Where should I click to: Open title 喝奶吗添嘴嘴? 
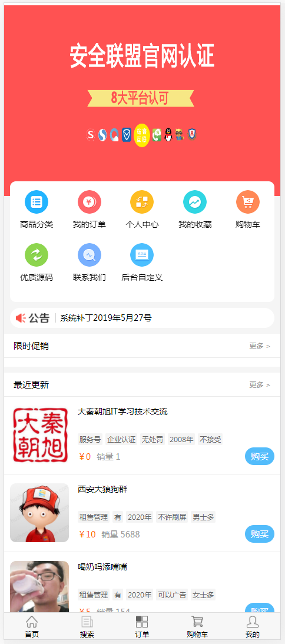[102, 567]
